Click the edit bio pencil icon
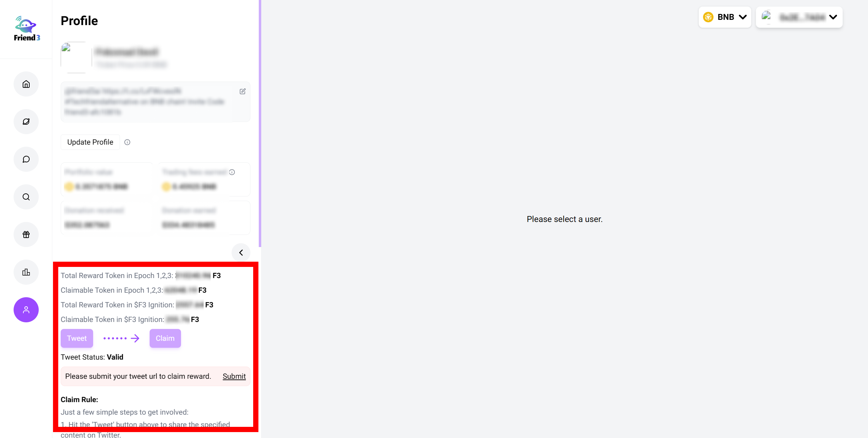This screenshot has width=868, height=438. pyautogui.click(x=243, y=91)
